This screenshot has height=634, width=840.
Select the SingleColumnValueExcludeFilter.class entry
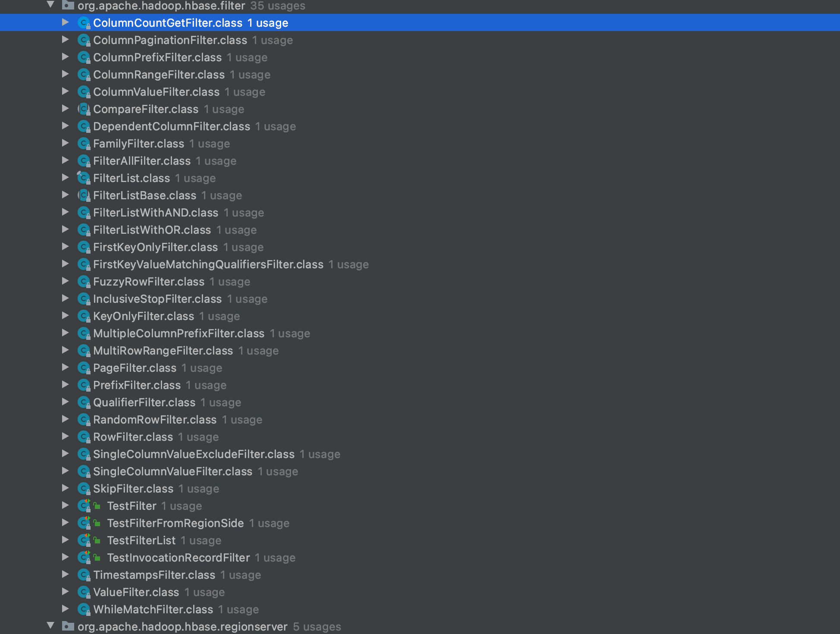click(194, 454)
